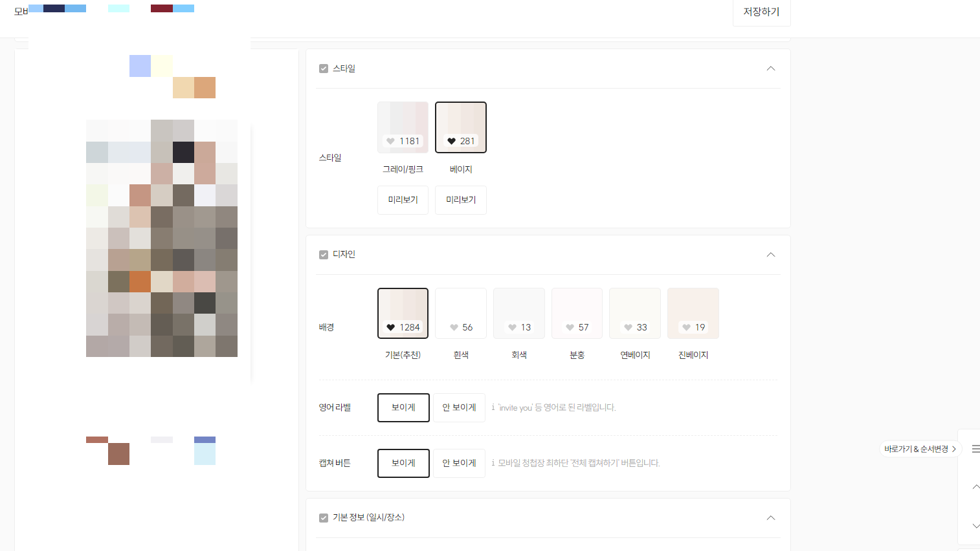The width and height of the screenshot is (980, 551).
Task: Click the 캡쳐 버튼 row label
Action: 335,463
